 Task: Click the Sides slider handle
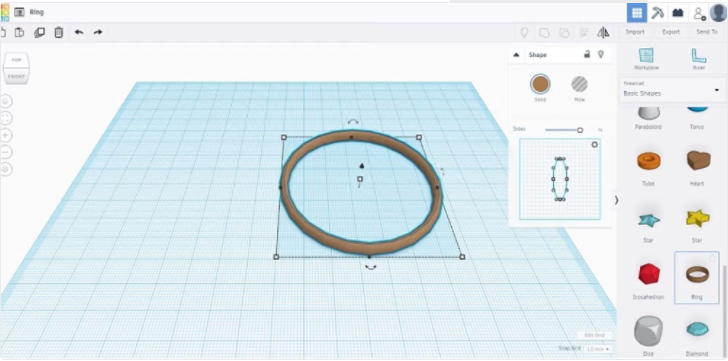tap(580, 130)
